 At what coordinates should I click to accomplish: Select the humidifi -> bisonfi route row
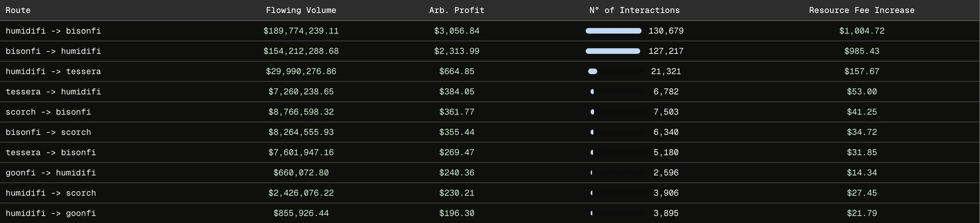(490, 31)
